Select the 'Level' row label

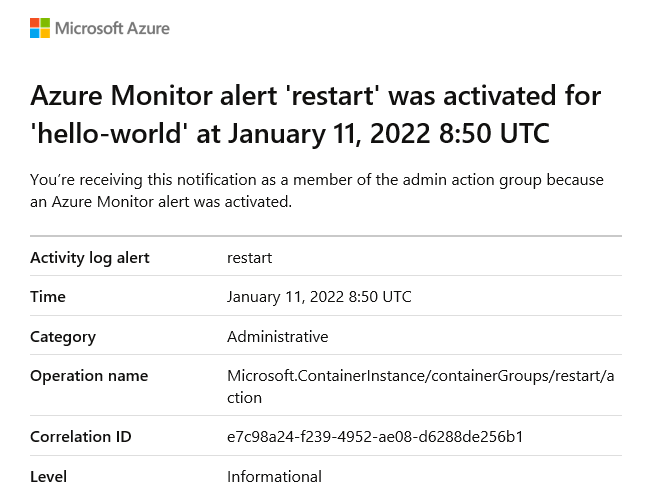[48, 476]
